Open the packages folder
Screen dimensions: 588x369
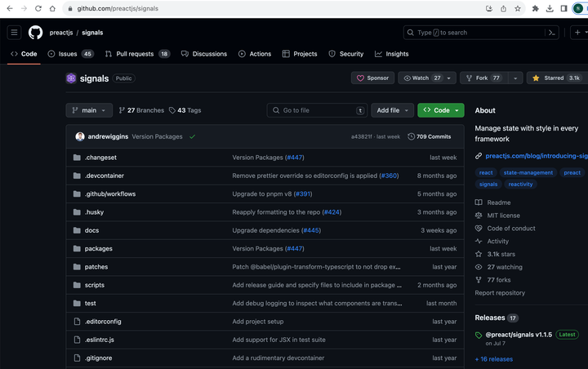point(98,249)
